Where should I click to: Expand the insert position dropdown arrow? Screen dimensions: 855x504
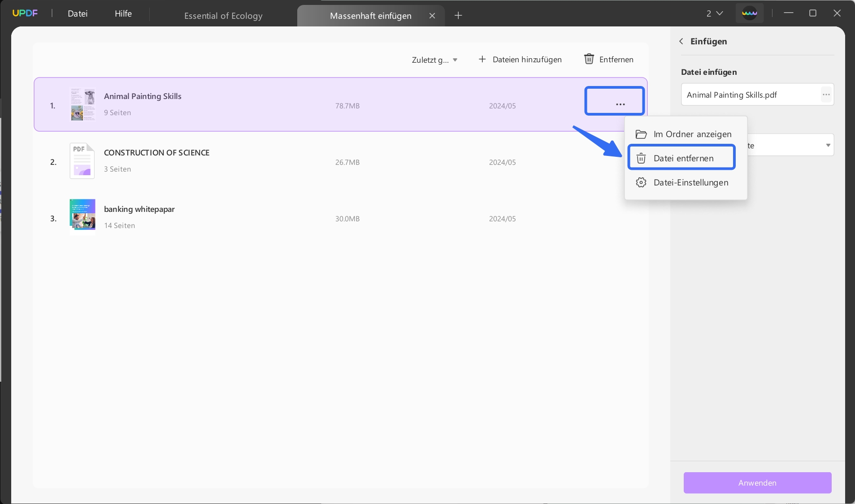tap(828, 145)
